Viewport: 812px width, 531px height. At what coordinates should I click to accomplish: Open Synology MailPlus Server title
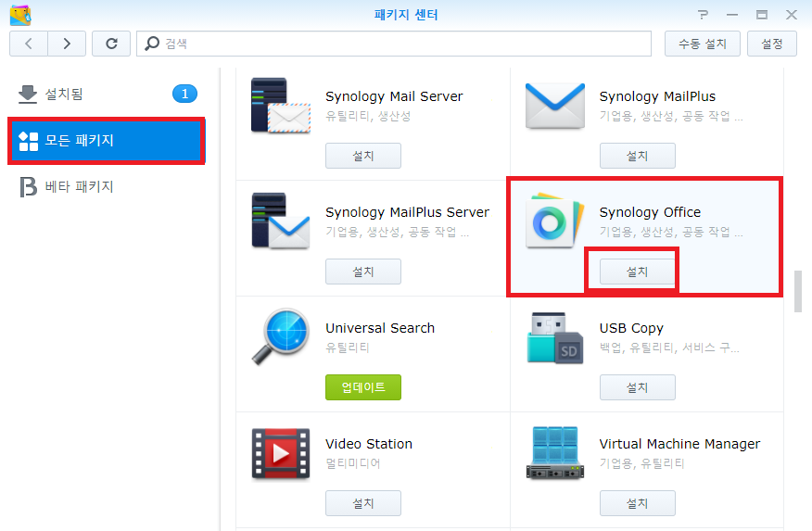(x=407, y=212)
